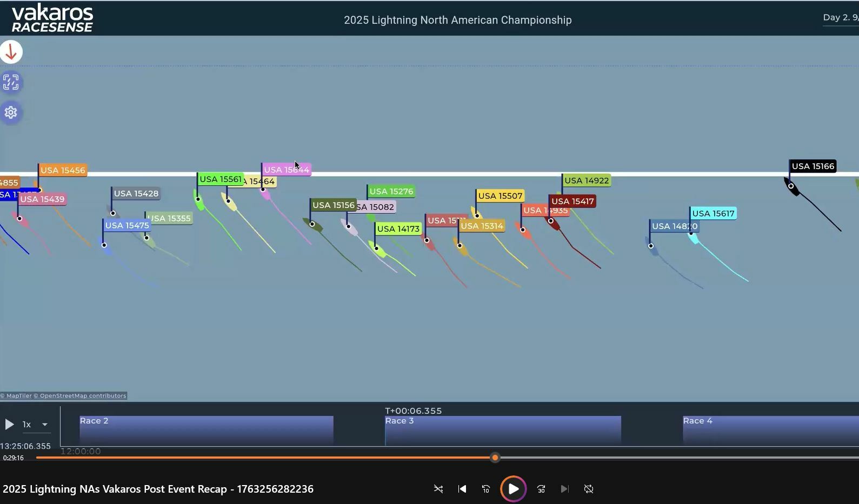Select the Race 2 timeline segment
Image resolution: width=859 pixels, height=504 pixels.
tap(206, 430)
